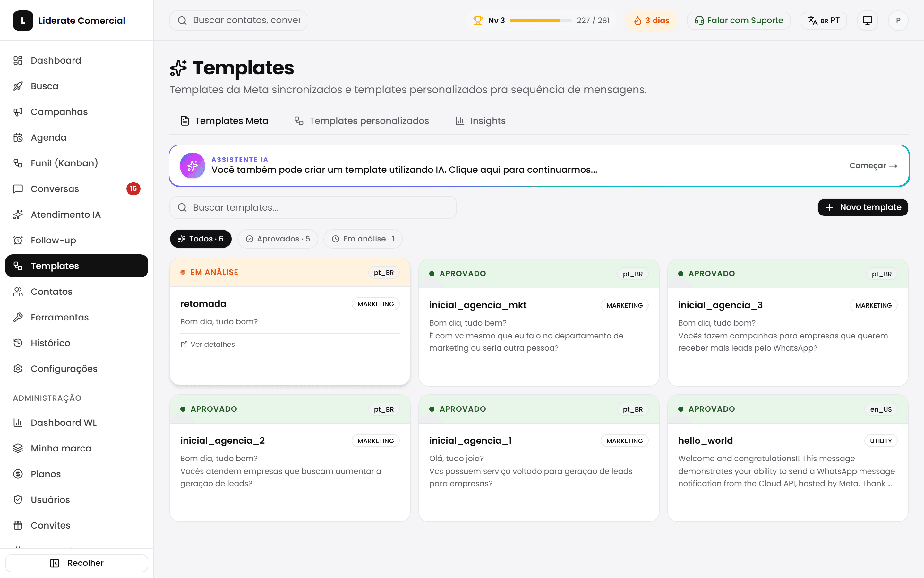
Task: Click the Conversas 15 unread badge
Action: pyautogui.click(x=133, y=189)
